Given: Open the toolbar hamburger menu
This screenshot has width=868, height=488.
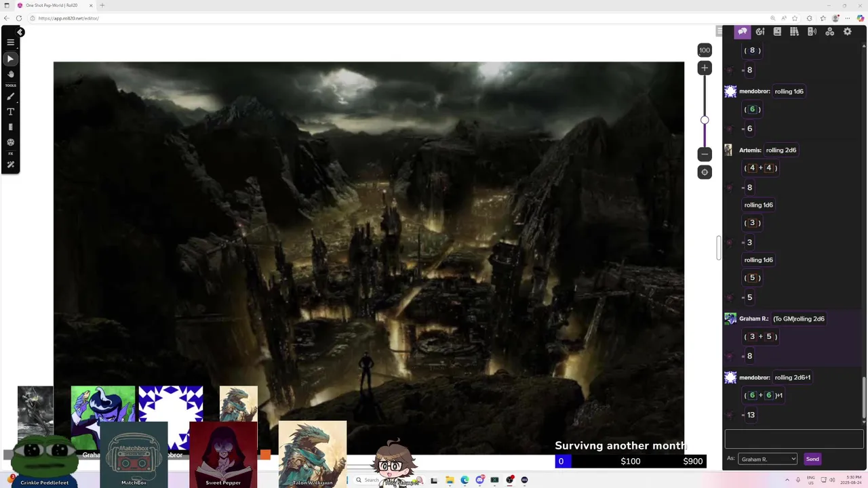Looking at the screenshot, I should pos(10,42).
